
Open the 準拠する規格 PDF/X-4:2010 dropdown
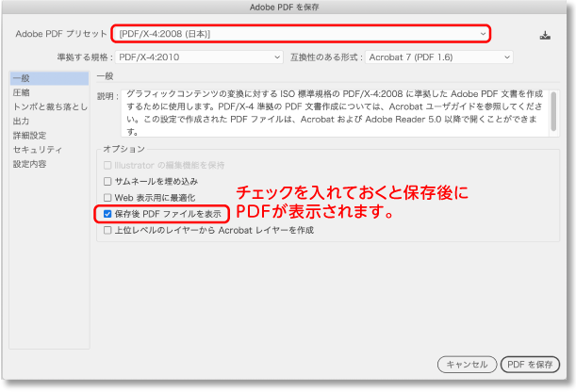[199, 57]
